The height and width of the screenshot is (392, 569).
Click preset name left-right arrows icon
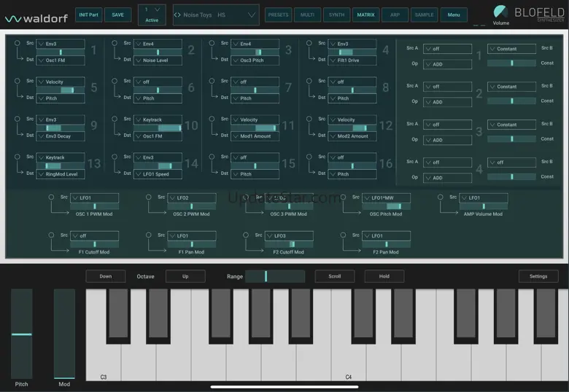tap(177, 15)
